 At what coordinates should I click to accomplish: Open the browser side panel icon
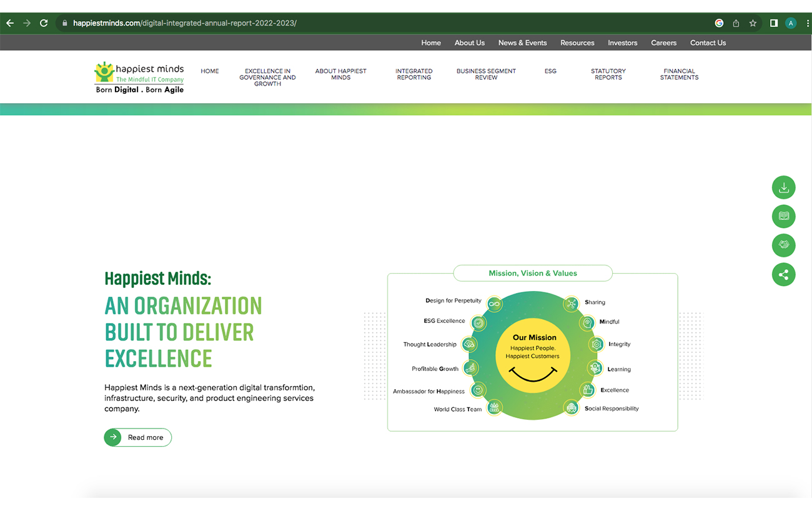coord(774,23)
